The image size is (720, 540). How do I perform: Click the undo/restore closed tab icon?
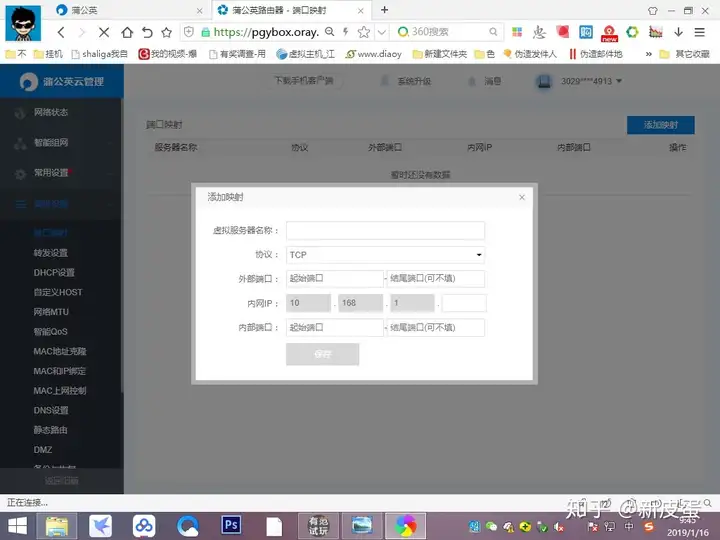pyautogui.click(x=147, y=32)
